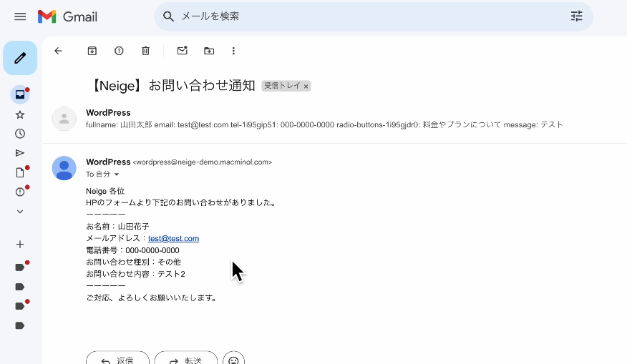This screenshot has height=364, width=627.
Task: Click the line お問い合わせ種別：その他
Action: pos(134,262)
